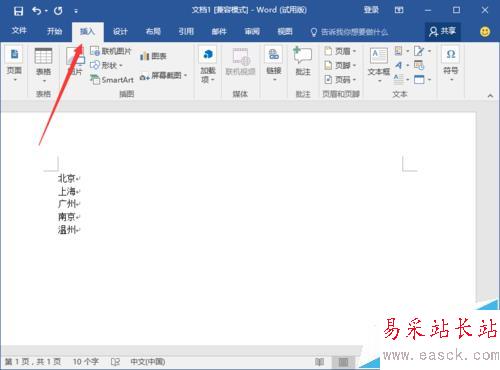Expand the 页面 Pages dropdown

(14, 64)
